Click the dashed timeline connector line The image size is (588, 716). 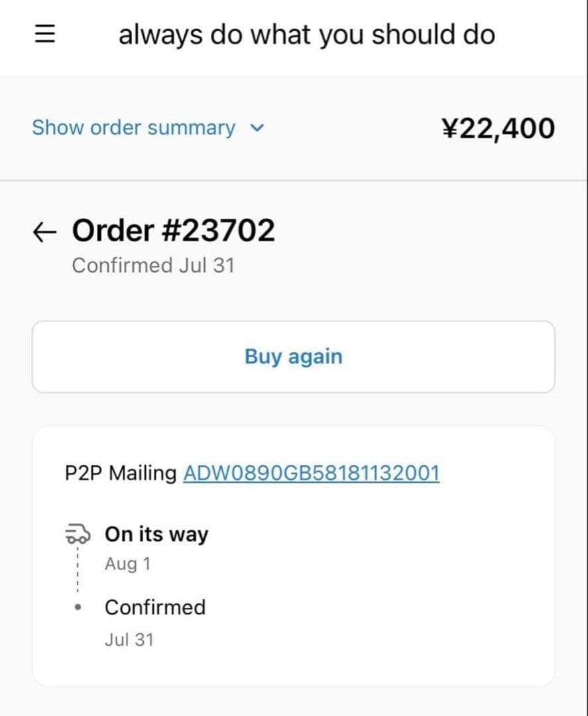click(78, 570)
